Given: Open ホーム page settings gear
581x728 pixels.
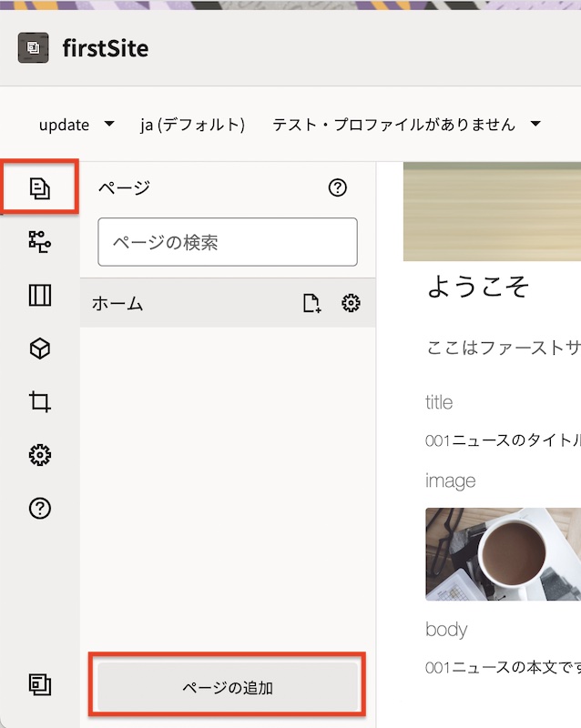Looking at the screenshot, I should [x=351, y=303].
